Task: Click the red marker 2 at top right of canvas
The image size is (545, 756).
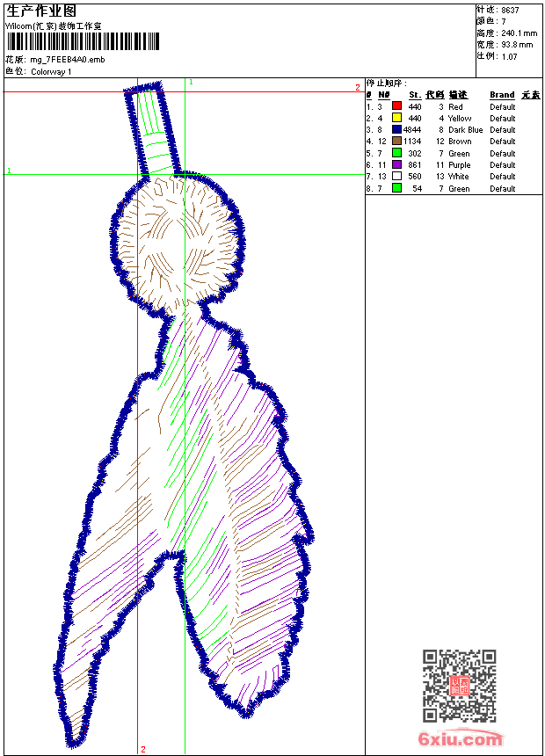Action: tap(357, 87)
